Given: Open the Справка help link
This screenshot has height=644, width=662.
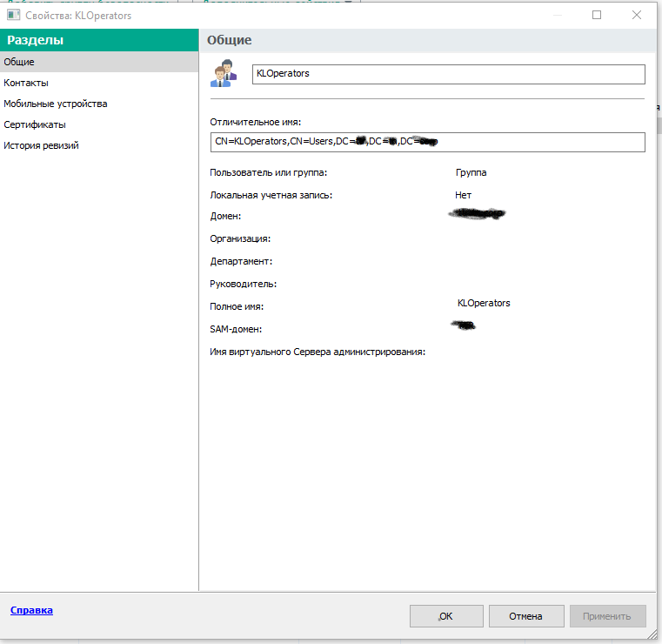Looking at the screenshot, I should coord(31,610).
